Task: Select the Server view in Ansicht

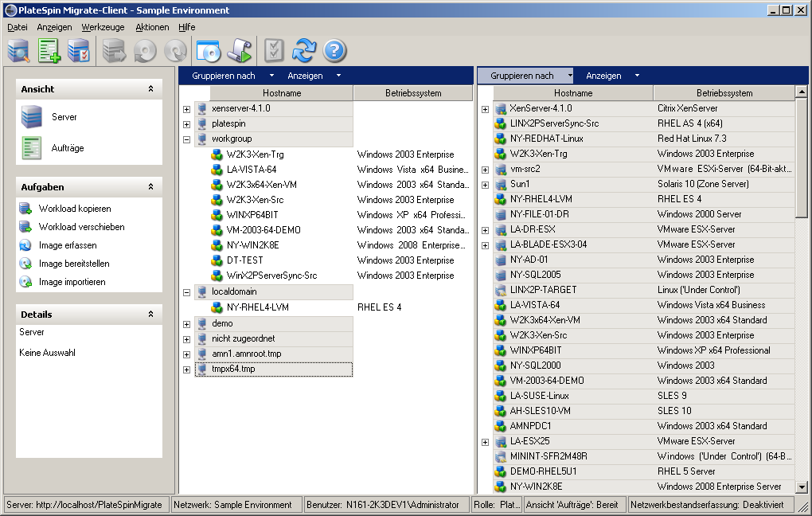Action: tap(64, 117)
